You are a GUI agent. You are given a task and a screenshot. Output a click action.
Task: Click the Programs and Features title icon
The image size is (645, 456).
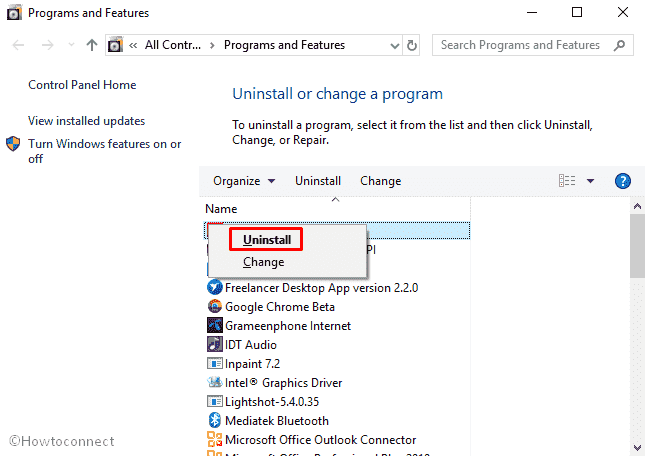(x=14, y=13)
